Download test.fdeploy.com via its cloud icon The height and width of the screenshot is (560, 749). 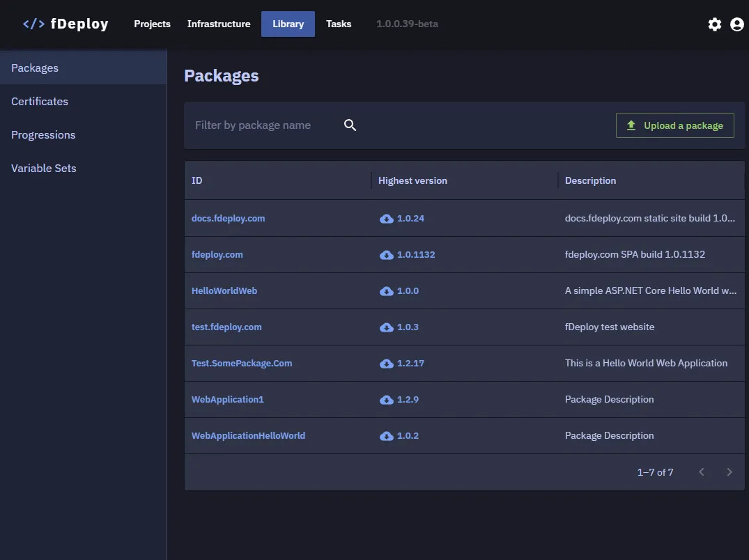(x=387, y=327)
